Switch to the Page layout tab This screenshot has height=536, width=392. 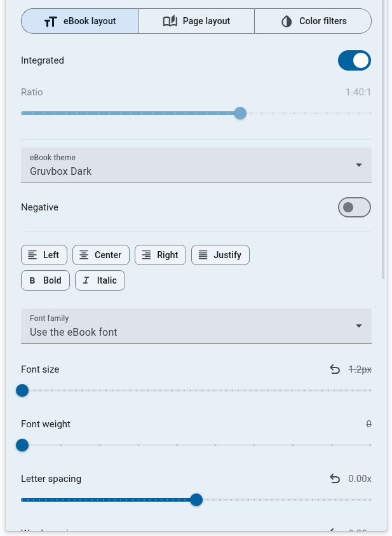coord(196,21)
